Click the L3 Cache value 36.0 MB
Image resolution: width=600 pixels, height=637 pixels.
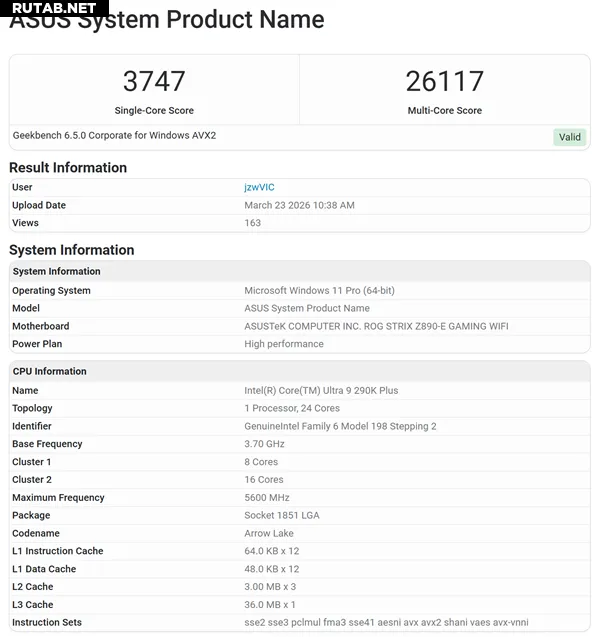tap(270, 604)
